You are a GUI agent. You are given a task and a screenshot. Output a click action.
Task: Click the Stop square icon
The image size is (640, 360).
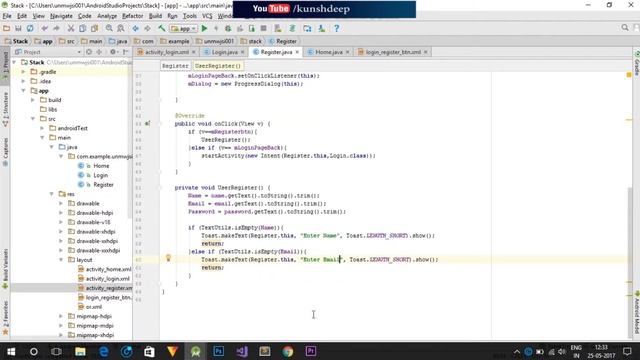pyautogui.click(x=263, y=28)
